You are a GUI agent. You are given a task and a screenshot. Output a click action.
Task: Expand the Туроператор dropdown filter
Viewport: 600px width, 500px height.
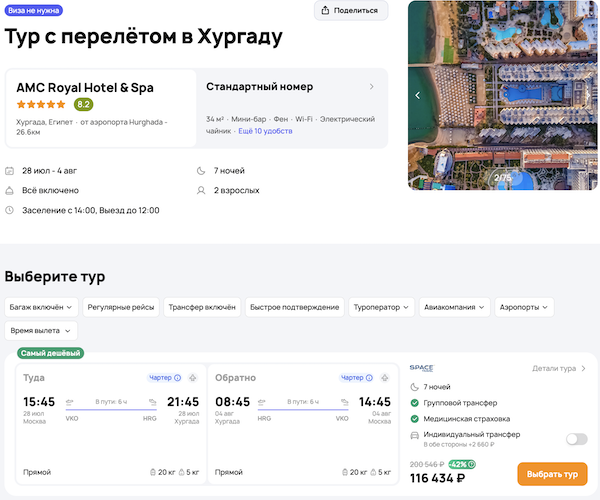click(x=381, y=307)
